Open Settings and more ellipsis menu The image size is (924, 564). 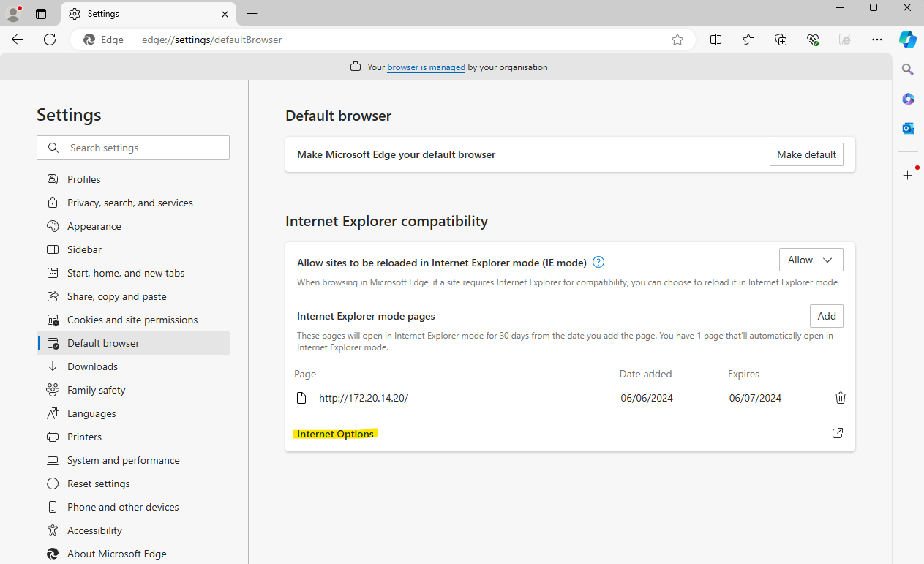click(x=877, y=40)
